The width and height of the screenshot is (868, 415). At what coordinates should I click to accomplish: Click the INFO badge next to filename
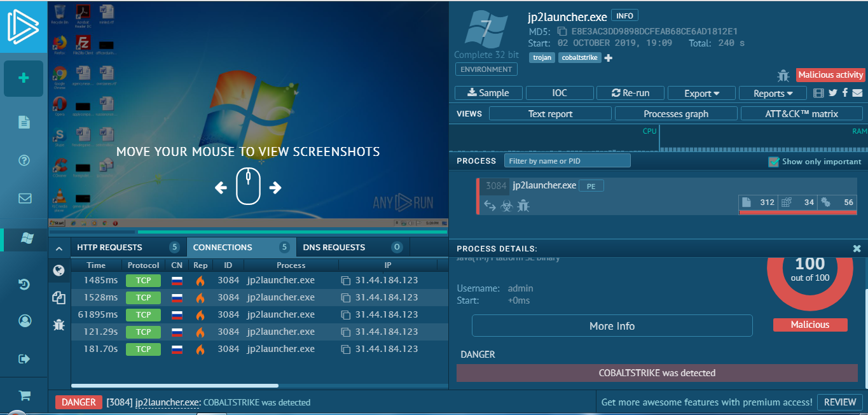click(624, 15)
